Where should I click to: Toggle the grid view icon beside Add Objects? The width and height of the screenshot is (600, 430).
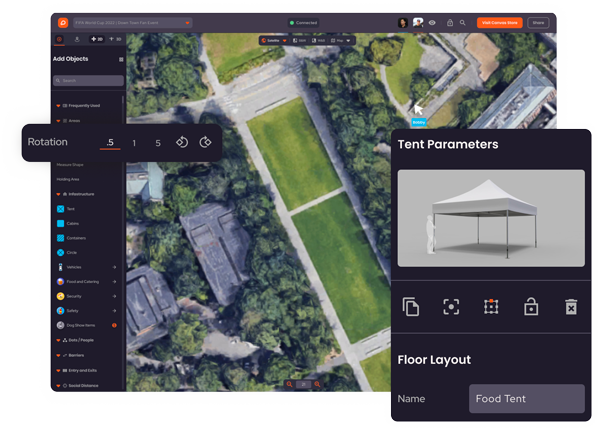[x=121, y=59]
